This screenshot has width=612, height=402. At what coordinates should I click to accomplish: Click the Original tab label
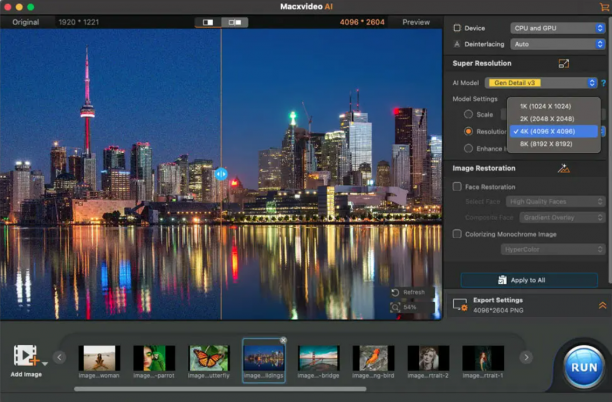26,22
